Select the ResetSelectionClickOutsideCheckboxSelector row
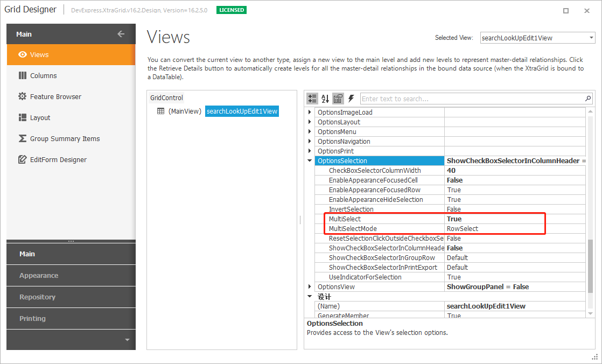Screen dimensions: 602x364 pyautogui.click(x=450, y=239)
